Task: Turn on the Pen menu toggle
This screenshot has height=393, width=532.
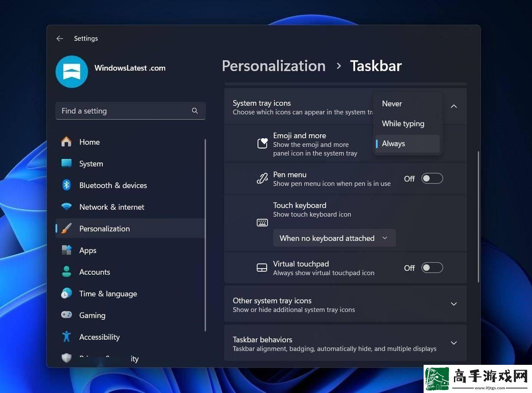Action: coord(432,179)
